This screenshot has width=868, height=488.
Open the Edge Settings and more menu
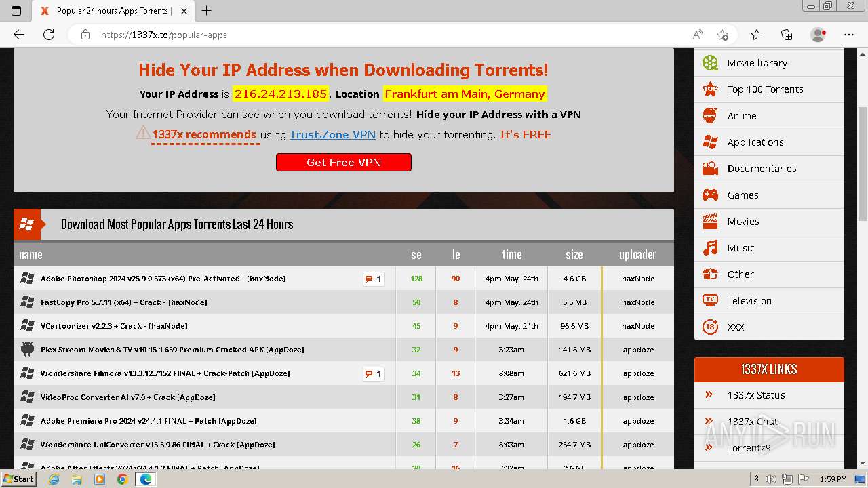click(x=849, y=35)
